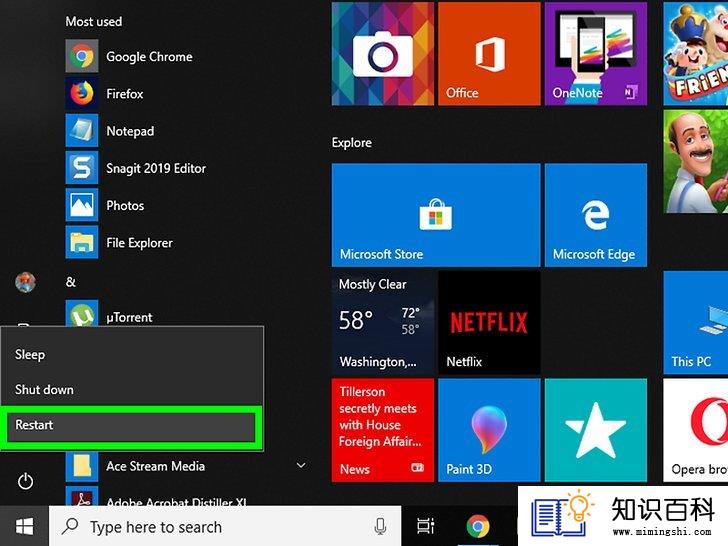Open Notepad from Most used list

click(x=186, y=130)
